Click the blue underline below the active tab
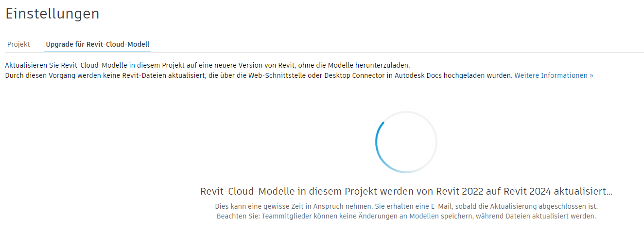The width and height of the screenshot is (644, 236). pyautogui.click(x=97, y=52)
